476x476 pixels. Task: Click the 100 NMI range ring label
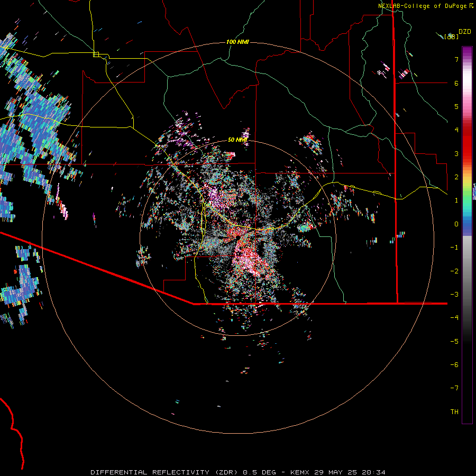(x=237, y=42)
